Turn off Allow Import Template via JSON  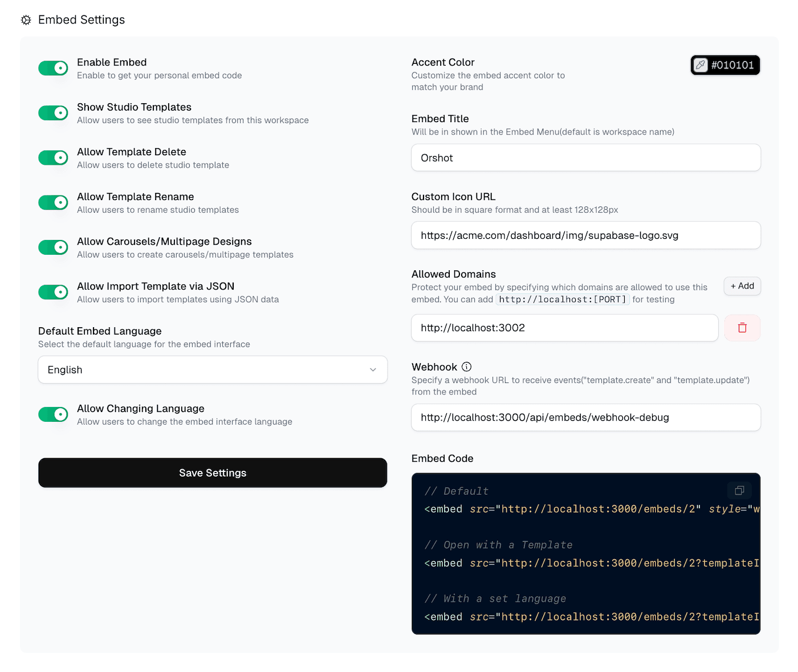(x=53, y=292)
